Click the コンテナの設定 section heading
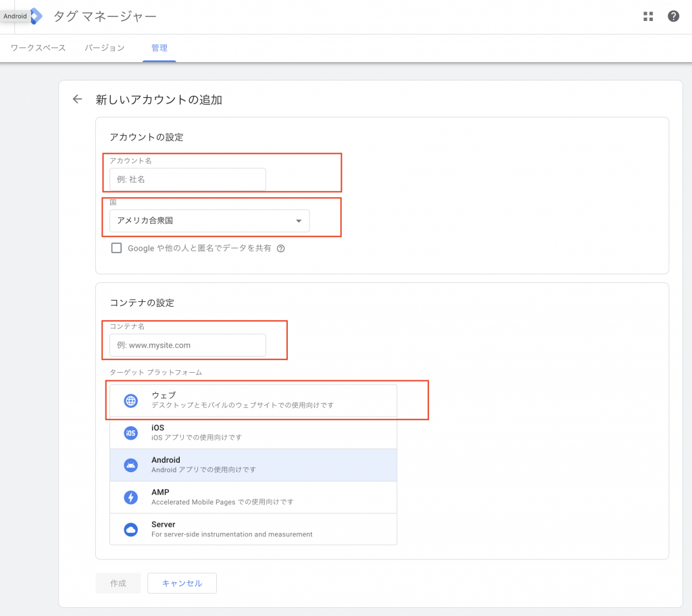The image size is (692, 616). pyautogui.click(x=142, y=303)
